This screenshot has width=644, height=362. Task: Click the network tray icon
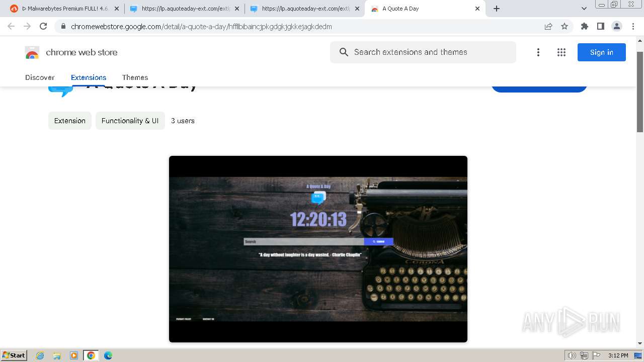tap(584, 355)
